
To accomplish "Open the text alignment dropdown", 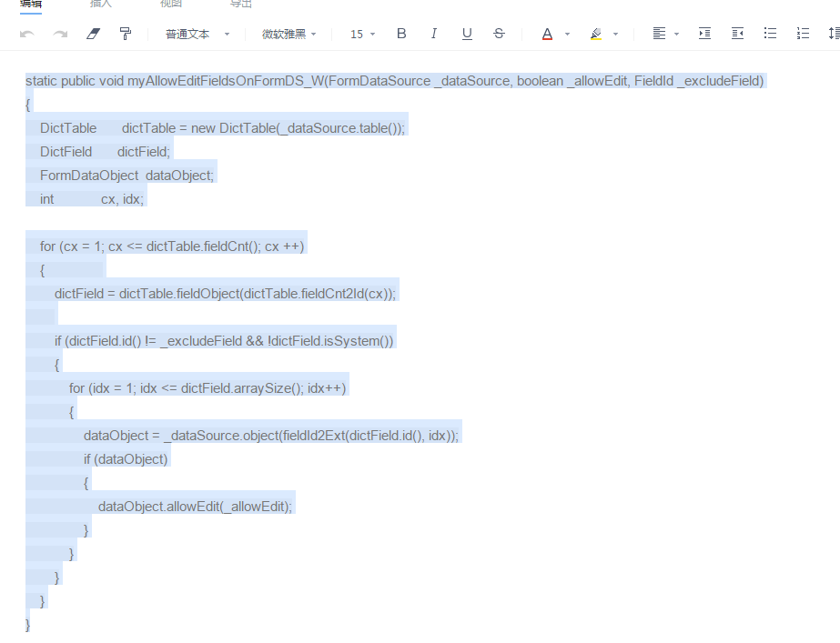I will coord(665,33).
